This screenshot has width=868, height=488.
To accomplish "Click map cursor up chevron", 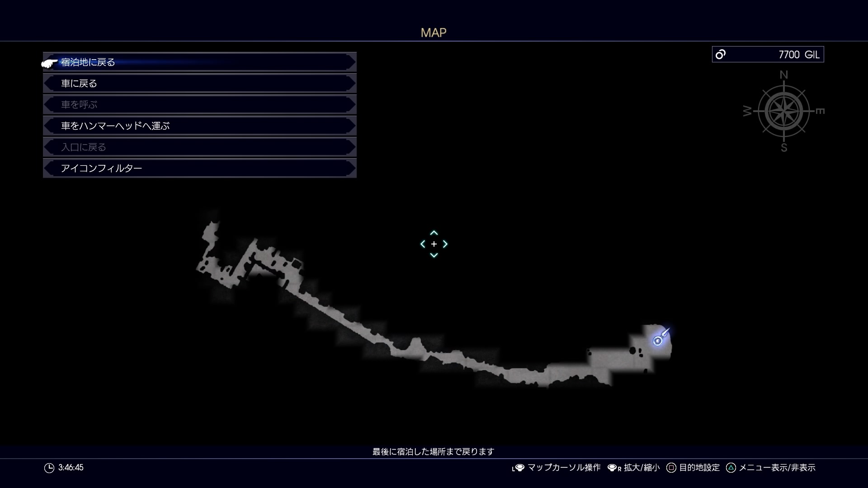I will pos(434,233).
